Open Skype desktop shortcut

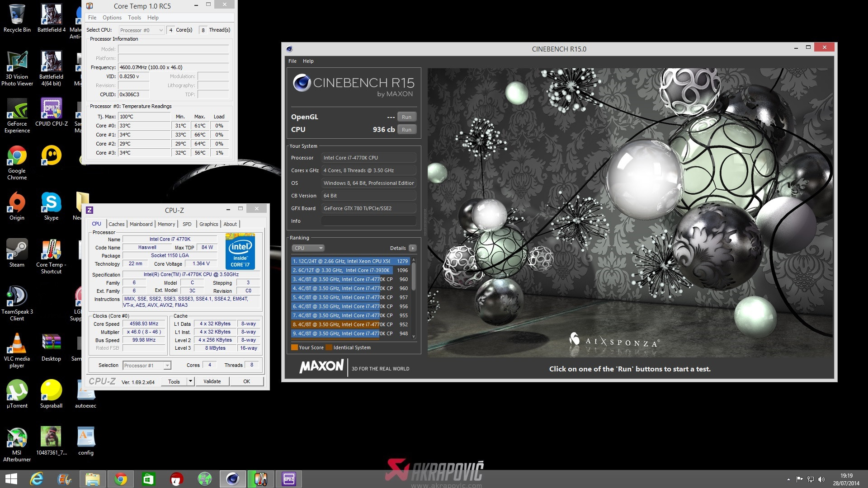[x=51, y=206]
